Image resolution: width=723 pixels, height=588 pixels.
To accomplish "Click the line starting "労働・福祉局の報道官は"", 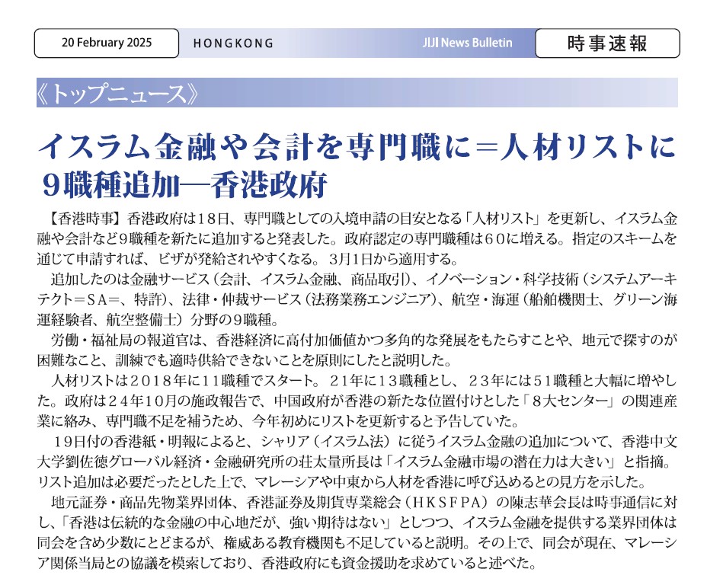I will click(x=364, y=340).
